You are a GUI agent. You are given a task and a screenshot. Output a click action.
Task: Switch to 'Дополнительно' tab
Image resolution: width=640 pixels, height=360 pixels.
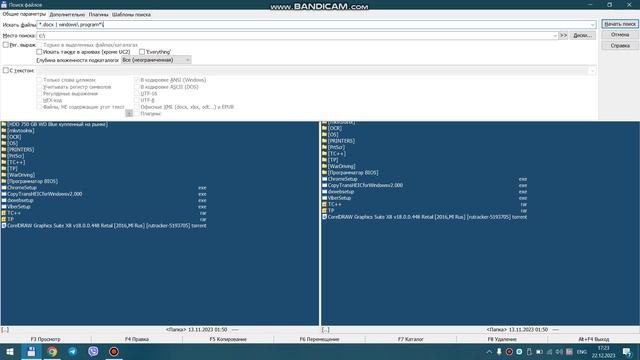coord(67,15)
